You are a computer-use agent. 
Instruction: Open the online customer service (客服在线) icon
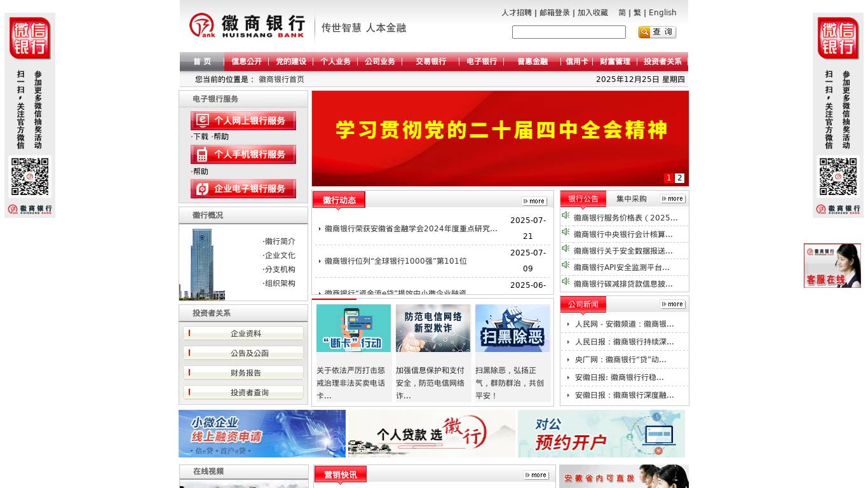click(x=832, y=266)
